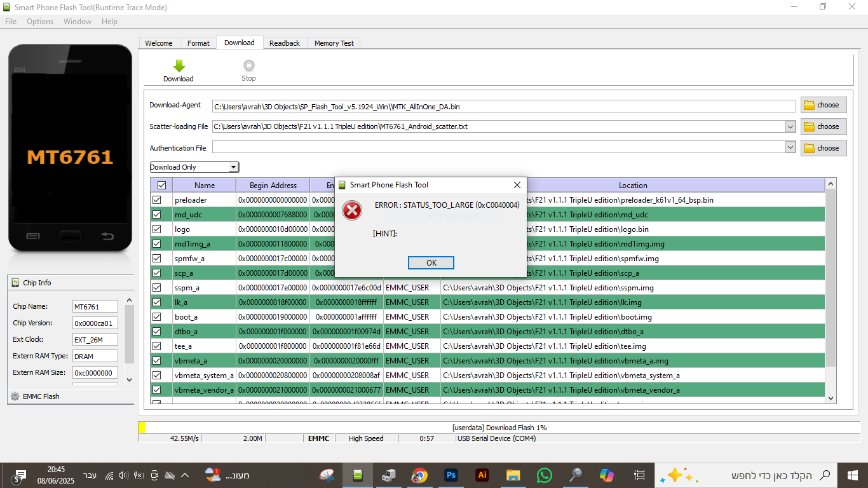Click the magnifier app taskbar icon
This screenshot has width=868, height=488.
(576, 475)
